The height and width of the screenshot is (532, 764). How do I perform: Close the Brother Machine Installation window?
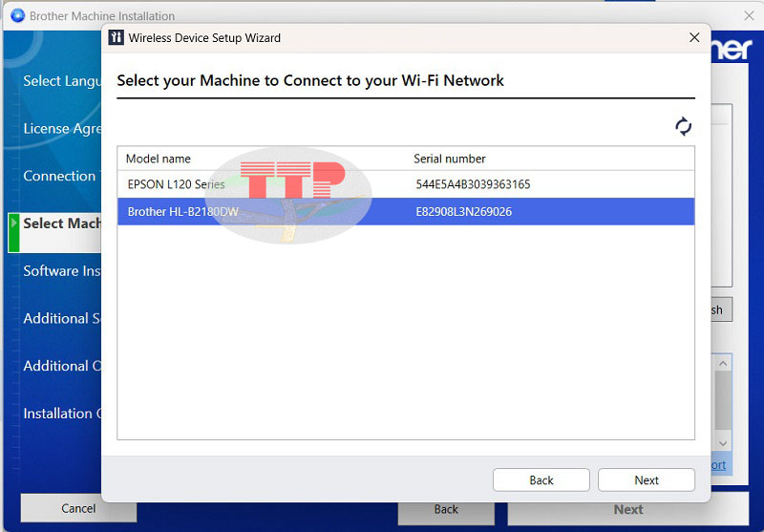tap(749, 15)
